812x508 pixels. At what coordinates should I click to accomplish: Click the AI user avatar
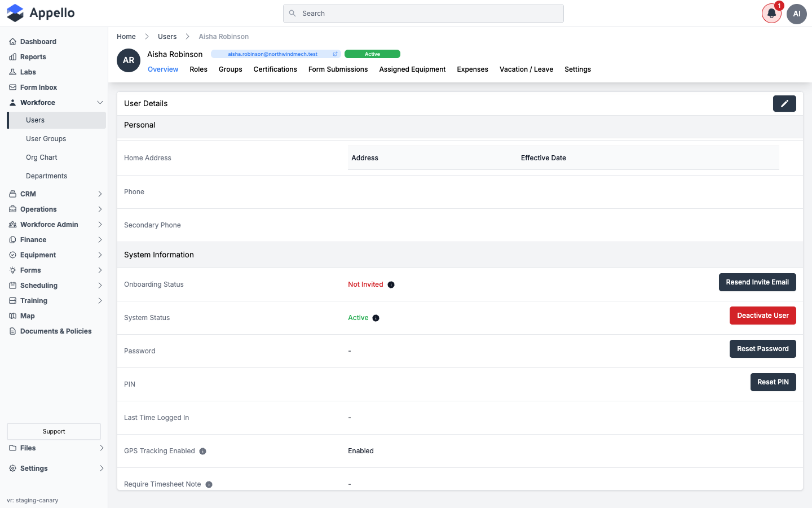pyautogui.click(x=797, y=14)
